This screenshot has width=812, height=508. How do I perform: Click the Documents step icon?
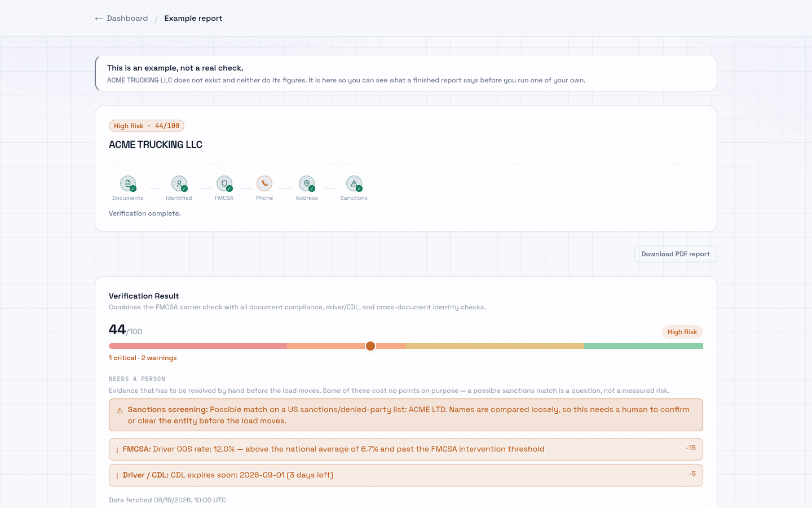click(128, 183)
